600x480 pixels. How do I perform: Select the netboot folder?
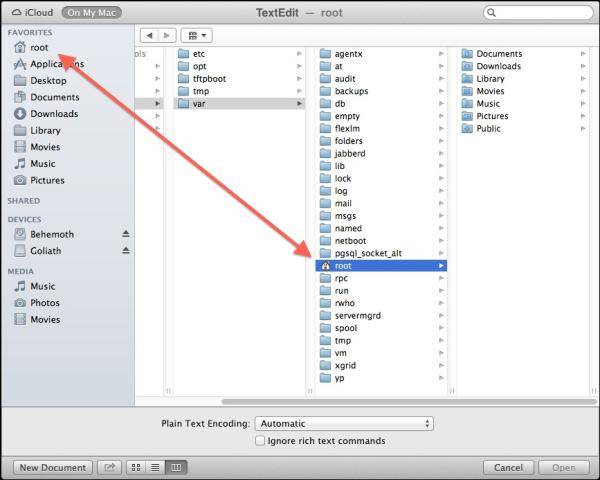(x=381, y=241)
